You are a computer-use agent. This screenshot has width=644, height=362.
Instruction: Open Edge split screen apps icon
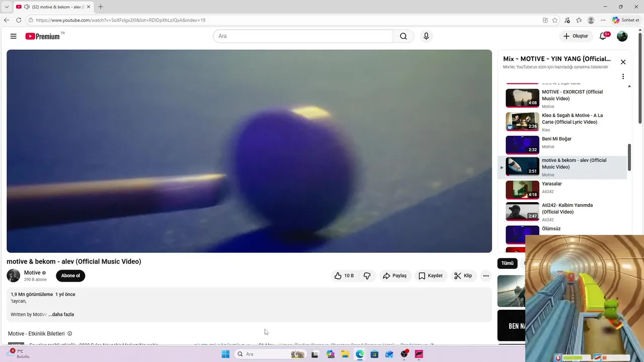[545, 20]
